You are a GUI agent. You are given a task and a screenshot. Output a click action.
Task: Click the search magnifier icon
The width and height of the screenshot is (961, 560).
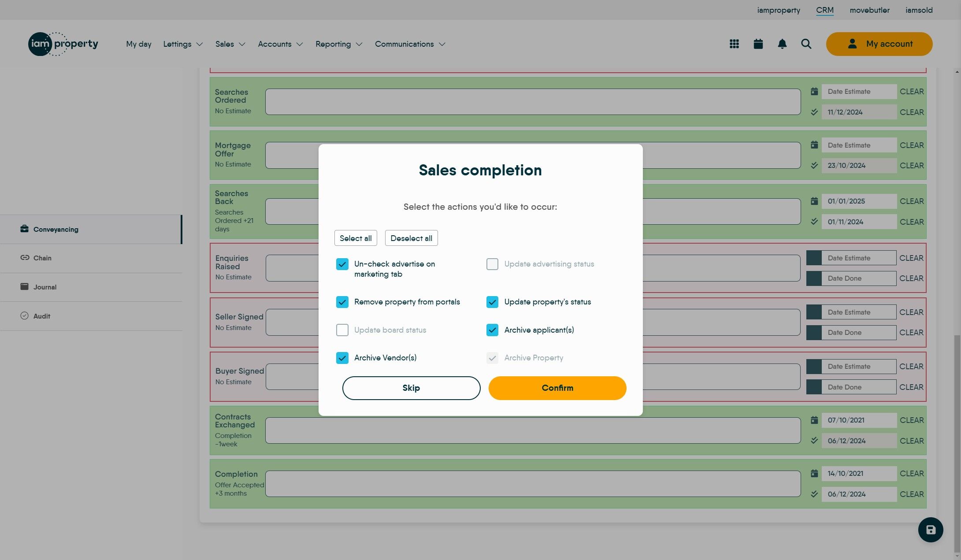(806, 44)
